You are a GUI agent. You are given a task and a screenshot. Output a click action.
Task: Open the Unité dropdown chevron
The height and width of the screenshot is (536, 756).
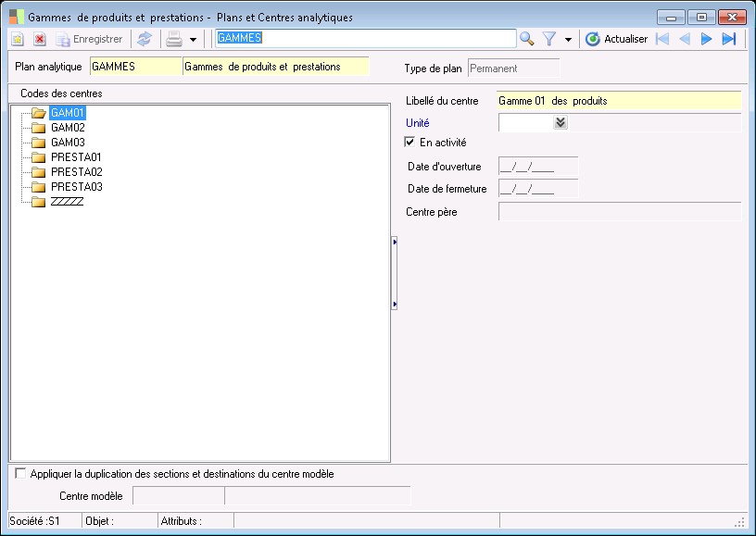(561, 122)
